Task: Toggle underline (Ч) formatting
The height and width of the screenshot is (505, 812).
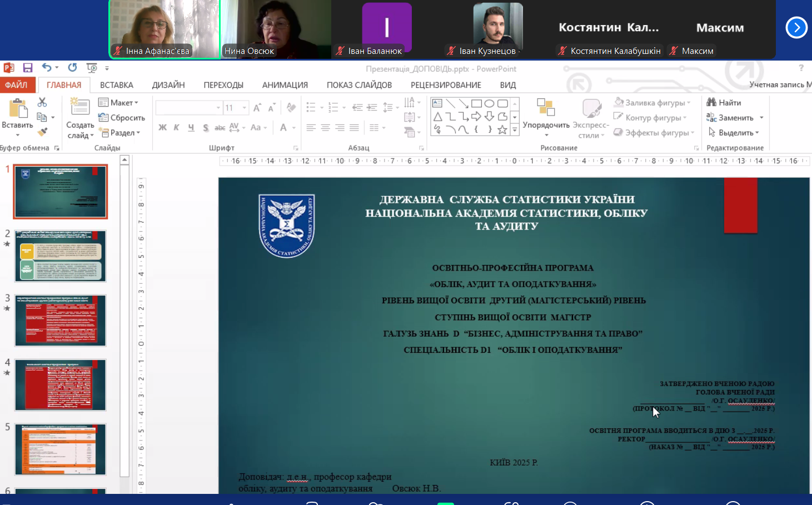Action: 191,127
